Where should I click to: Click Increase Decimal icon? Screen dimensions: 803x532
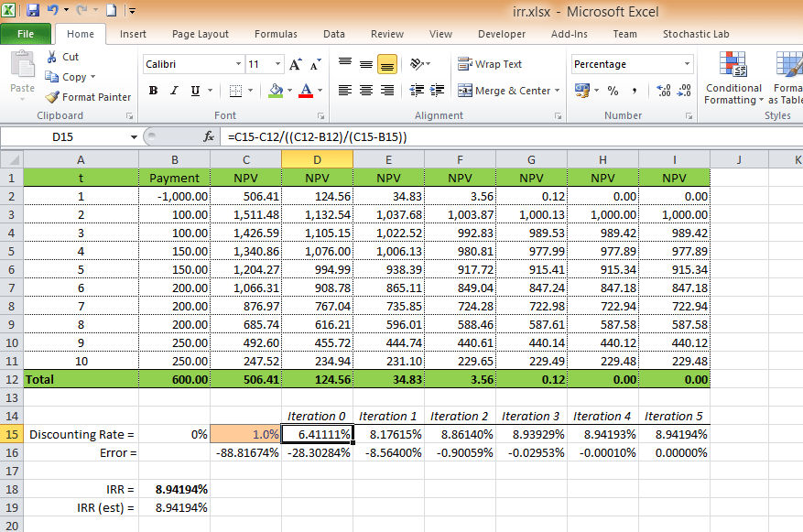point(664,91)
